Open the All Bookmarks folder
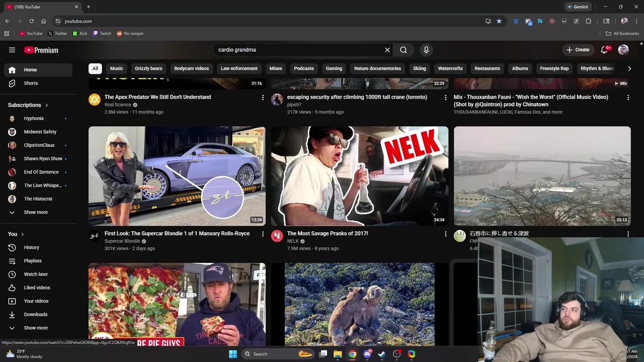 [622, 33]
